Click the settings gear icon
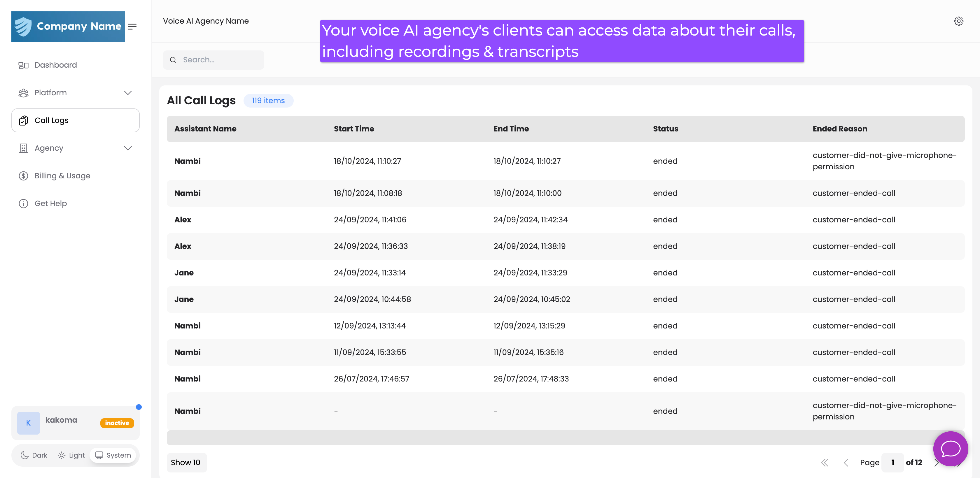Screen dimensions: 980x478 click(958, 21)
